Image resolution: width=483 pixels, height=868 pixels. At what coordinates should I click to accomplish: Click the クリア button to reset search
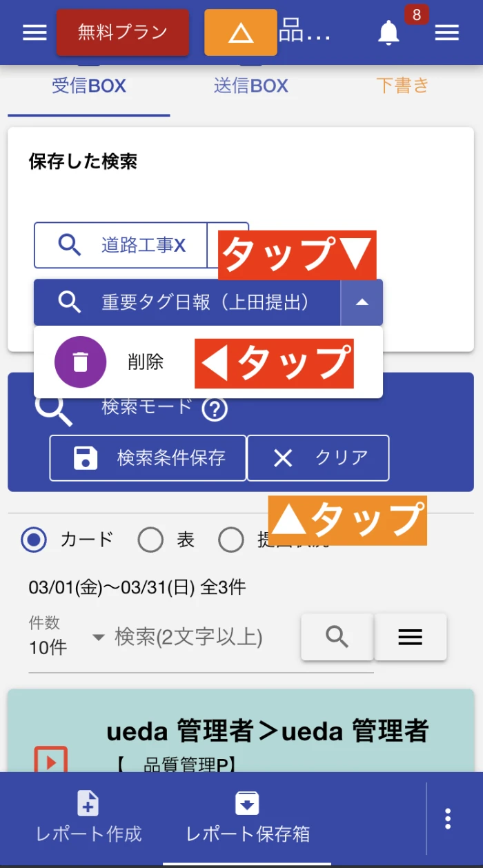pos(318,457)
